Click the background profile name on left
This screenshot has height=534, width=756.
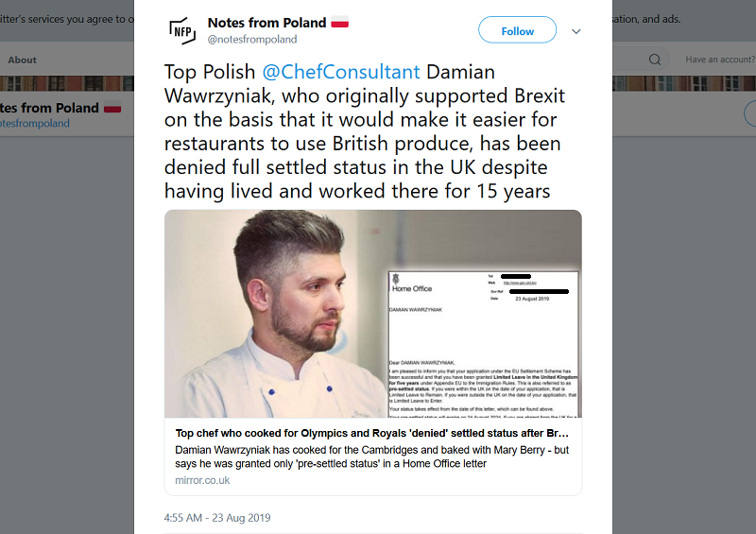49,108
